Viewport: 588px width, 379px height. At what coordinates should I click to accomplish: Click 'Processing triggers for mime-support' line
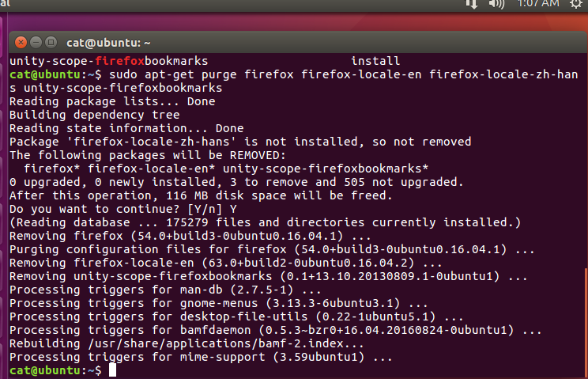201,357
